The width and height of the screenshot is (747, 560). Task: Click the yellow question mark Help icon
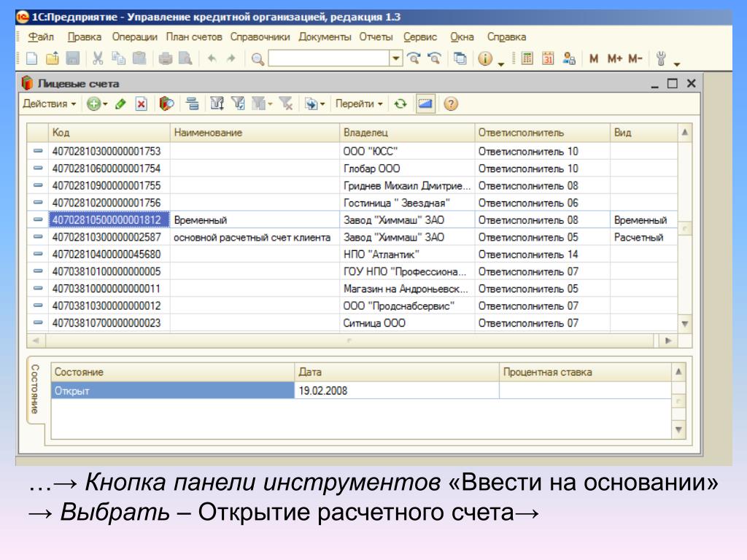[451, 104]
